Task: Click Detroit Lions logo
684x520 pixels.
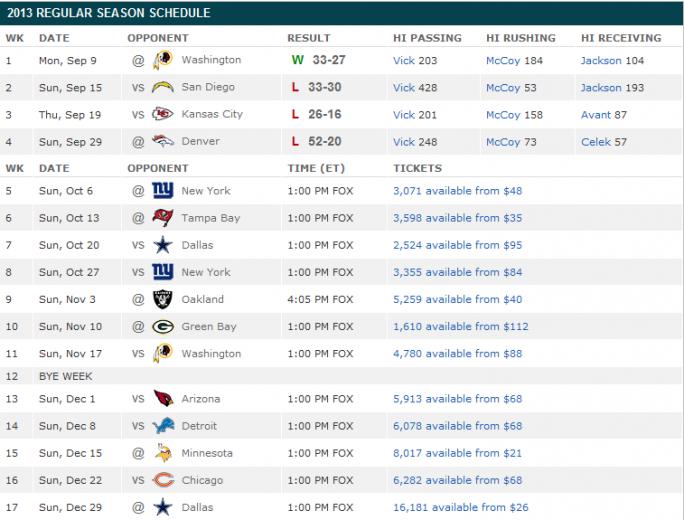Action: tap(163, 426)
